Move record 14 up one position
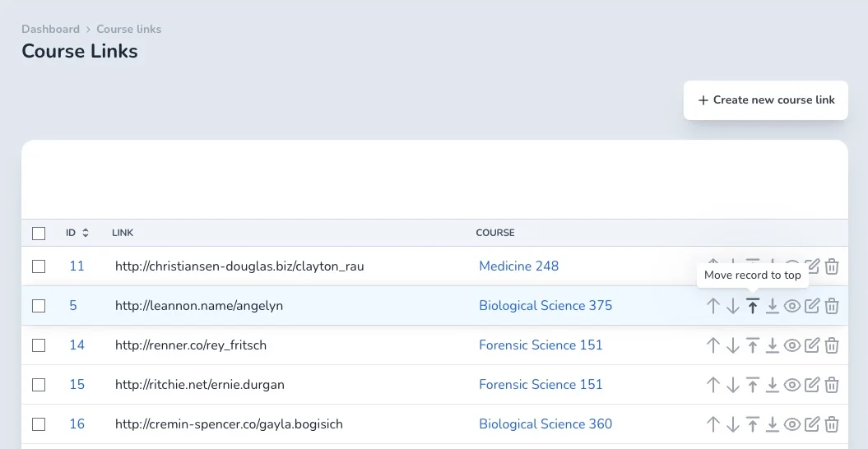 713,345
